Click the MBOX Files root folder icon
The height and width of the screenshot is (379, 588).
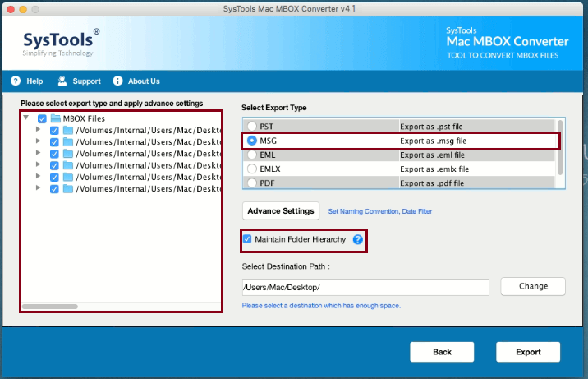56,118
